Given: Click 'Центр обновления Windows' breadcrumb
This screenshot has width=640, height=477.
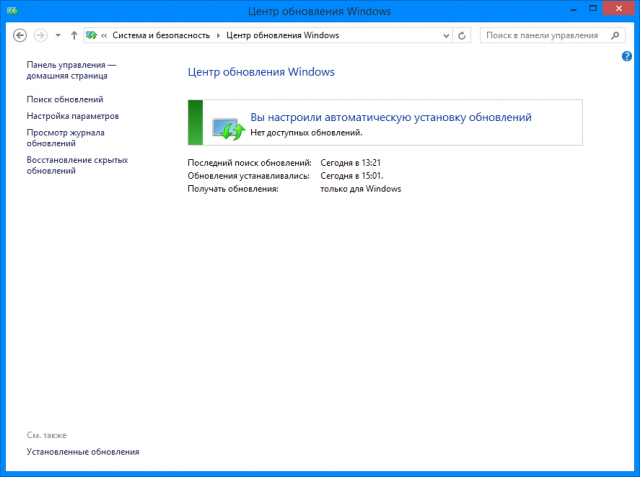Looking at the screenshot, I should (282, 35).
